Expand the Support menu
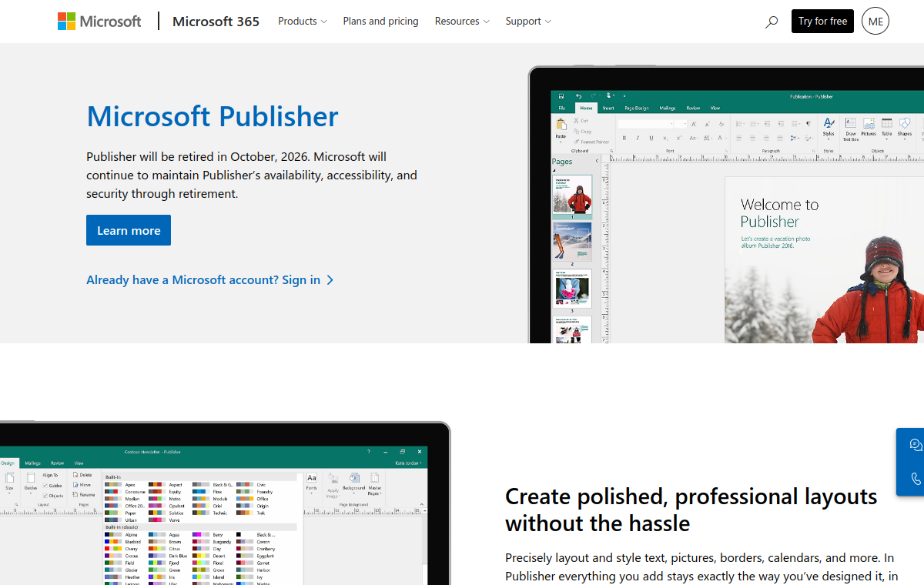The width and height of the screenshot is (924, 585). click(528, 21)
